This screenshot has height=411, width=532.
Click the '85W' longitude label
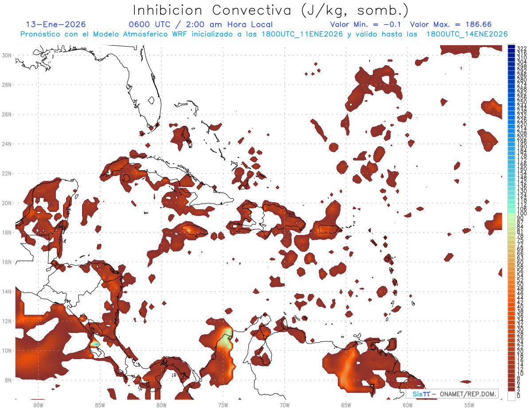tap(100, 405)
